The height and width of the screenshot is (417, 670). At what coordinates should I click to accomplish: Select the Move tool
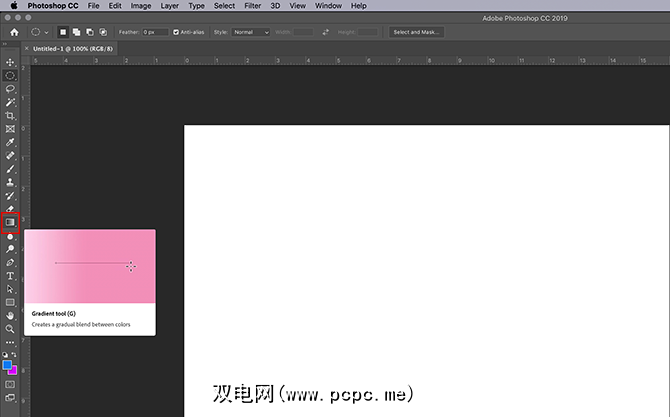point(10,62)
